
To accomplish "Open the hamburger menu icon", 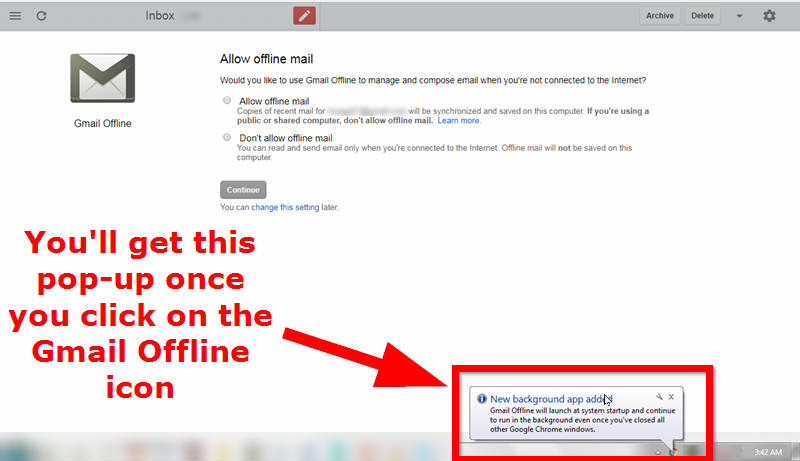I will tap(15, 16).
